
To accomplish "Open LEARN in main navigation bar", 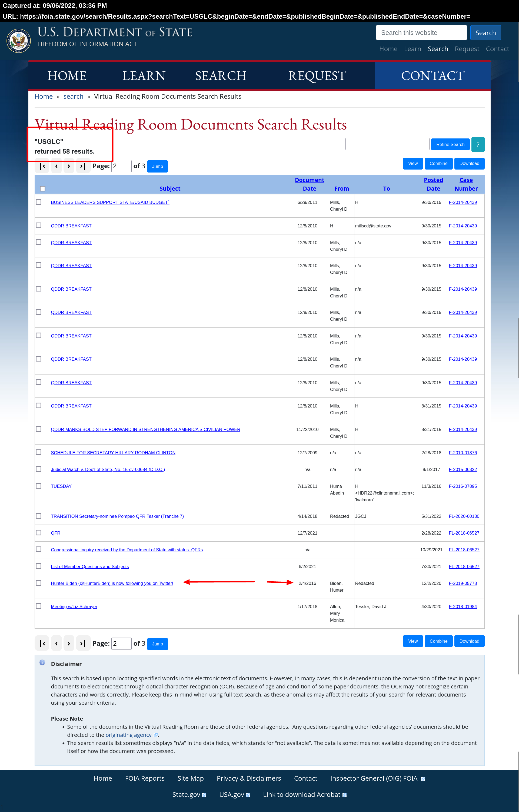I will coord(144,76).
